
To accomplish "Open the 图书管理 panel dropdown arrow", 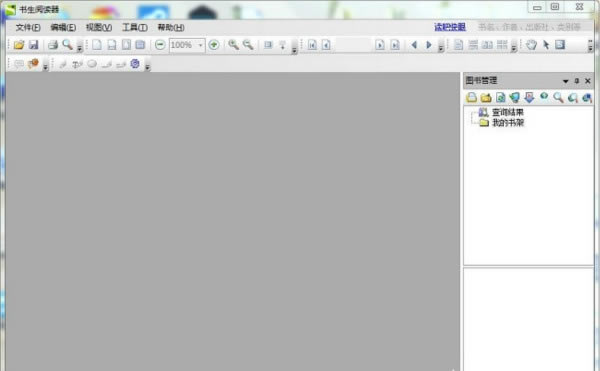I will tap(566, 81).
